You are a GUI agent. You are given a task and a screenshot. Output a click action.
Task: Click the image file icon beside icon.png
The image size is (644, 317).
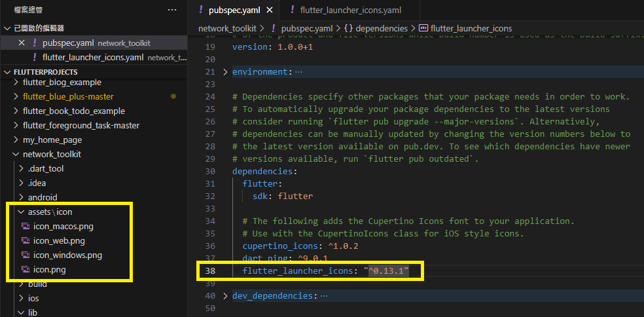point(26,270)
